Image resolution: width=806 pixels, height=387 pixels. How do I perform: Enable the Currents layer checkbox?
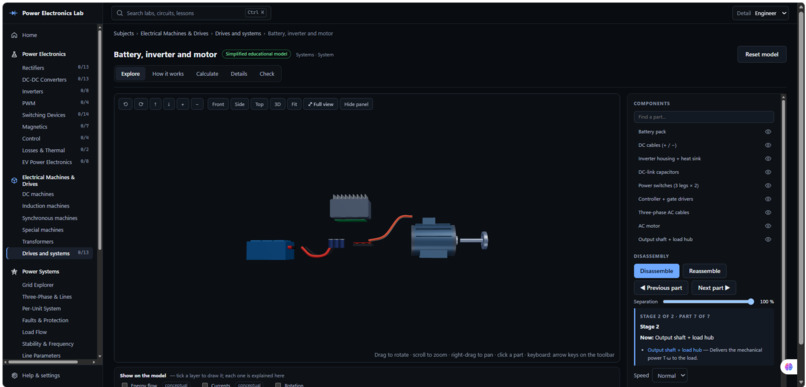click(x=205, y=385)
